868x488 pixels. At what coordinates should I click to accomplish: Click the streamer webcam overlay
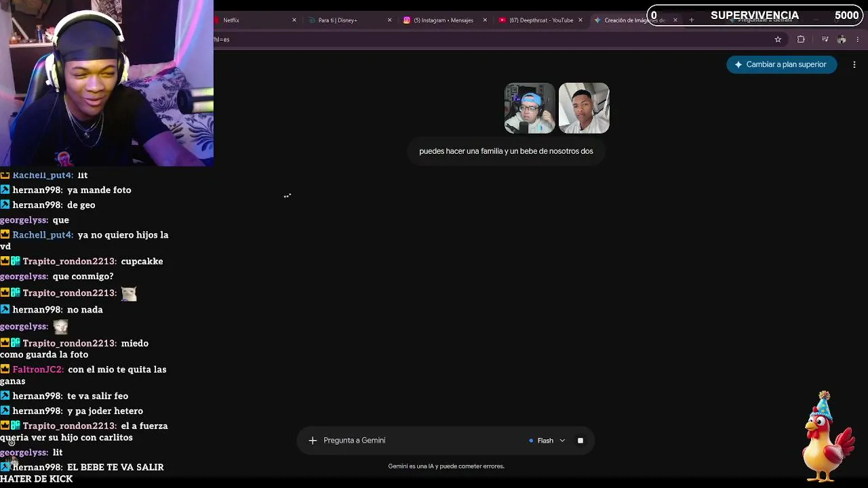(x=106, y=83)
